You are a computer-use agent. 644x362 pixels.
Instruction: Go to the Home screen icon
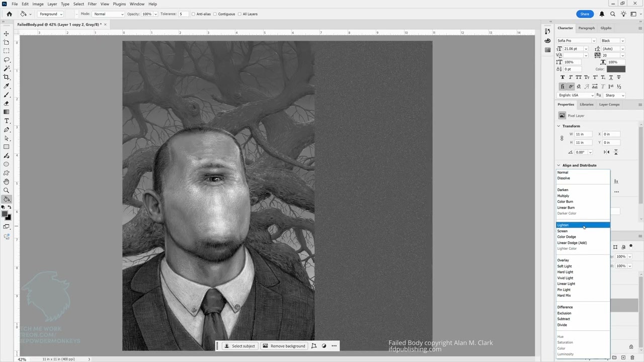click(10, 14)
